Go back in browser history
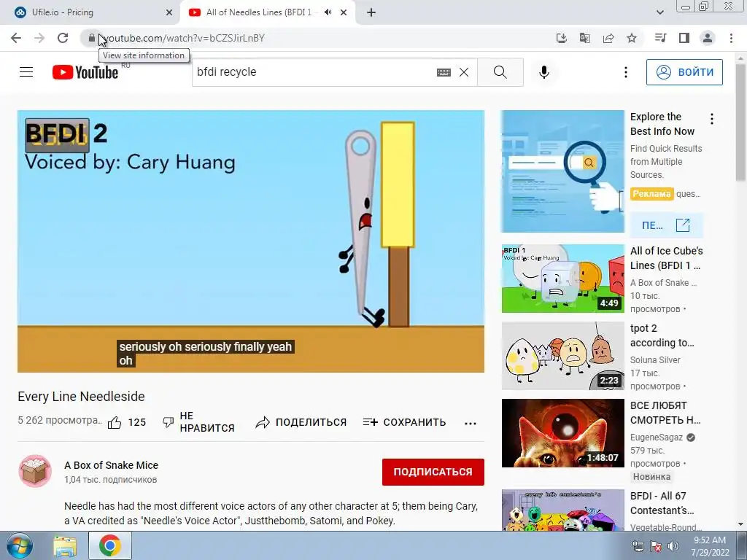The height and width of the screenshot is (560, 747). pos(16,38)
